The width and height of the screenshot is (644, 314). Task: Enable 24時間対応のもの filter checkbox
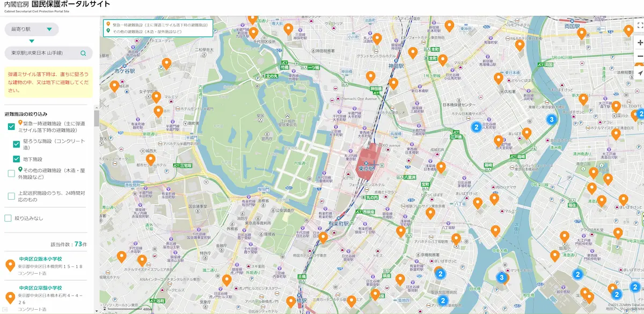(x=11, y=196)
